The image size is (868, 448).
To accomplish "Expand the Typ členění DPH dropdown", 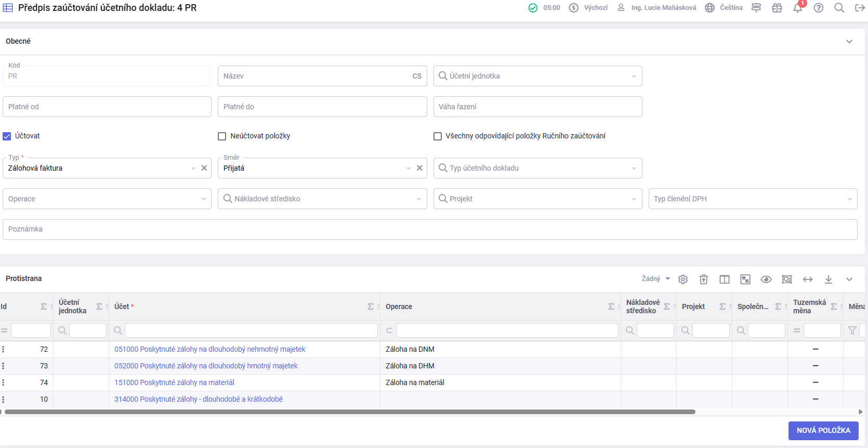I will pos(753,199).
